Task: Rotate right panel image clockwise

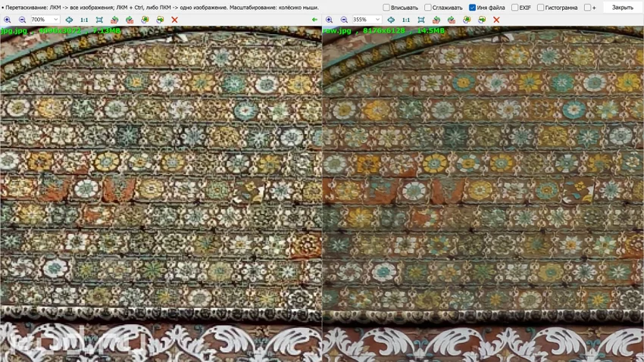Action: pos(452,20)
